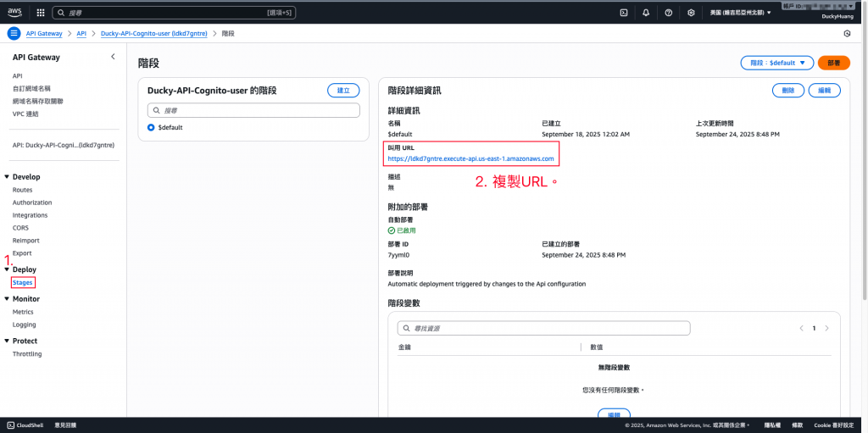This screenshot has width=868, height=433.
Task: Collapse the API Gateway side panel arrow
Action: point(113,57)
